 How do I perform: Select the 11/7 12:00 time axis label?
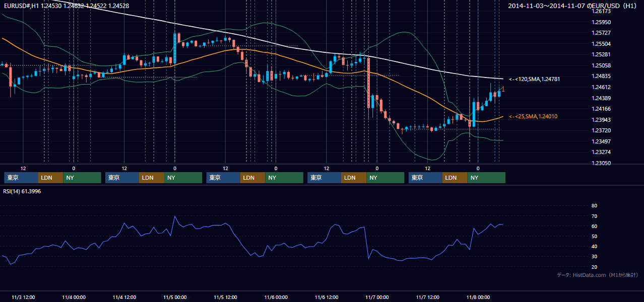click(427, 297)
